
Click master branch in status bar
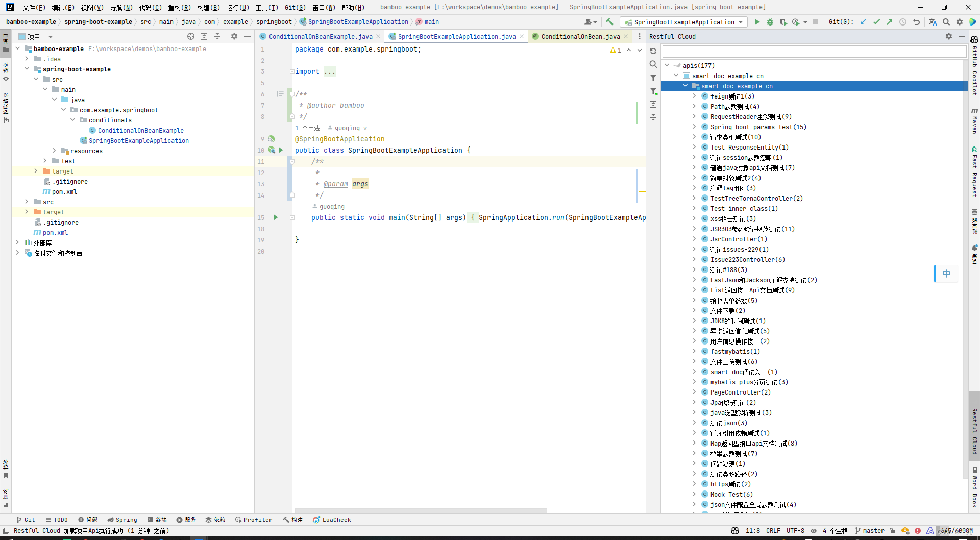870,531
